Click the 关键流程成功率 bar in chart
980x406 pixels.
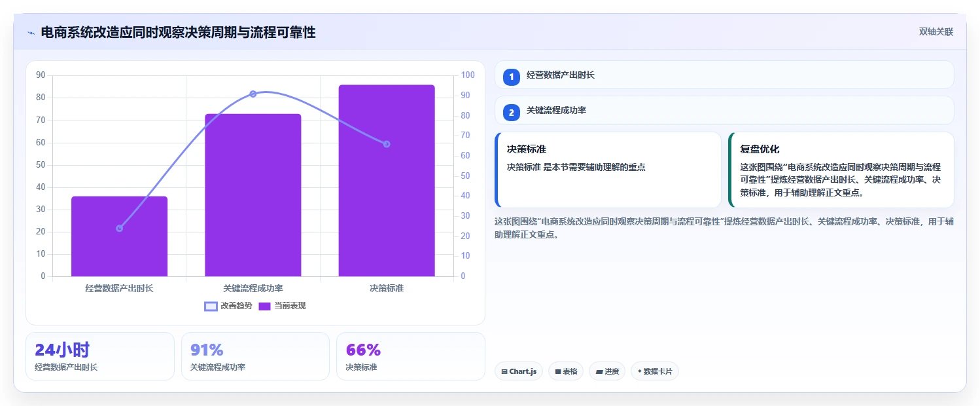click(x=253, y=195)
